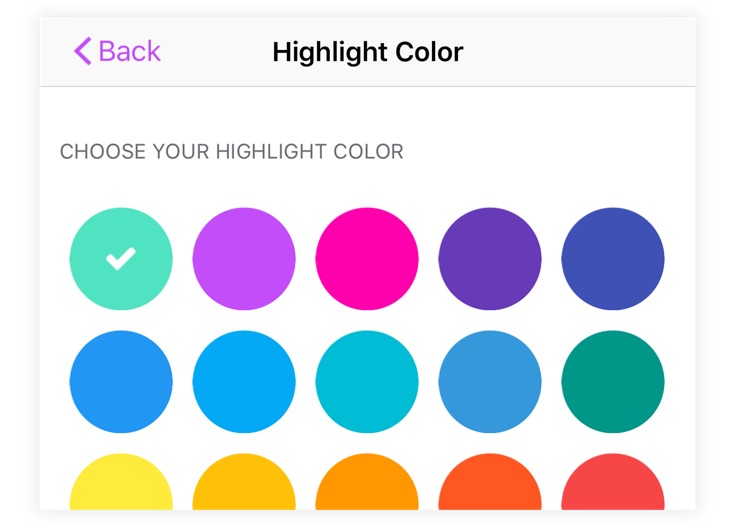736x528 pixels.
Task: Click the Highlight Color title
Action: [x=368, y=52]
